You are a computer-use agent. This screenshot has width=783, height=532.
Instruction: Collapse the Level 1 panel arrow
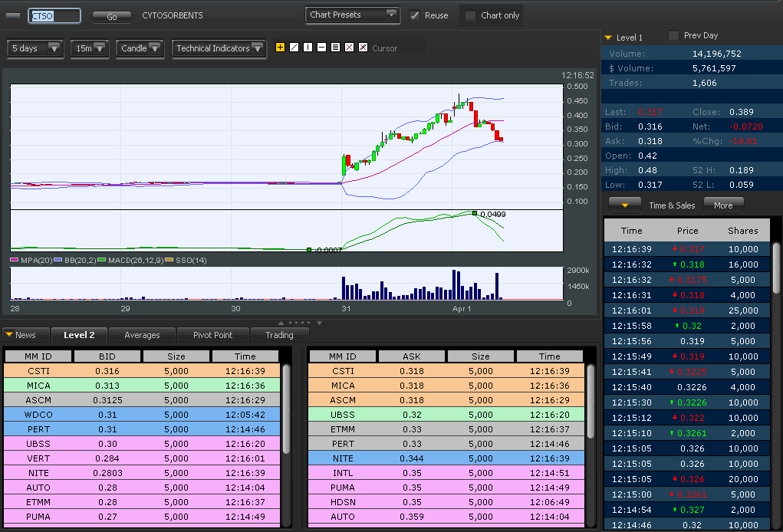pos(608,38)
